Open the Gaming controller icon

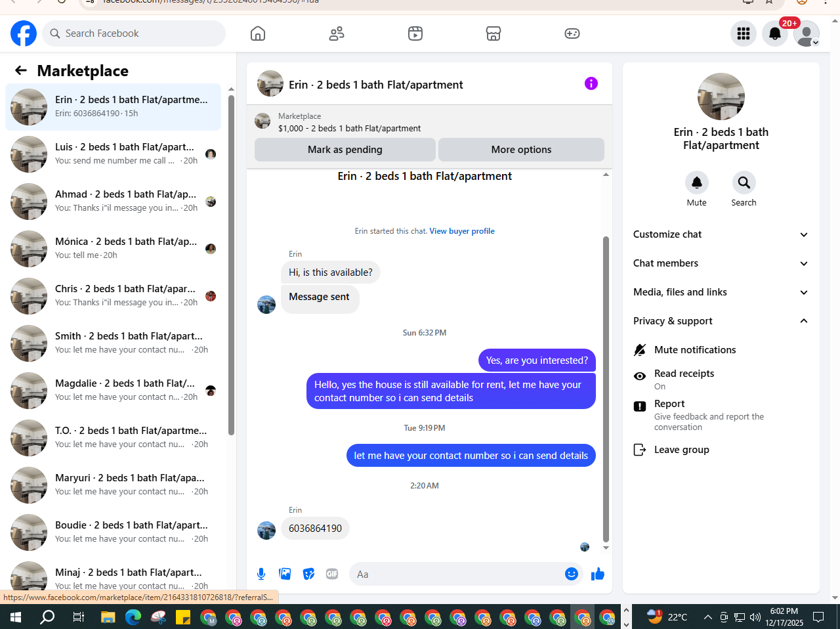click(572, 33)
